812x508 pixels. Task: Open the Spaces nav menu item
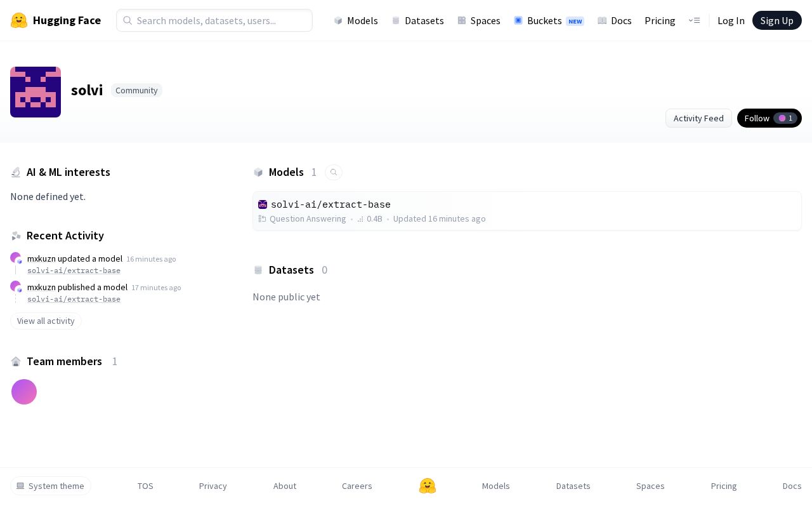[479, 20]
